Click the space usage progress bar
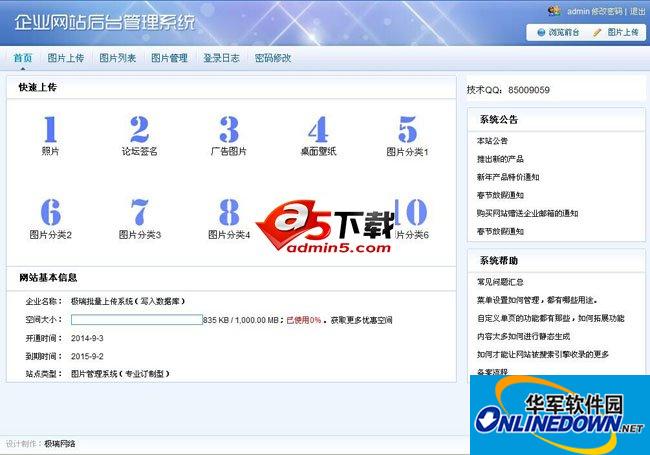Screen dimensions: 650x455 (137, 319)
